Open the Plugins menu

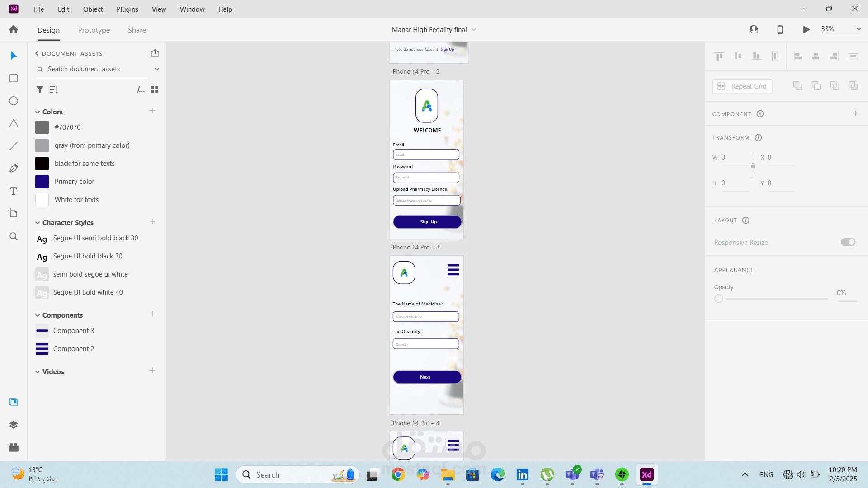coord(127,9)
